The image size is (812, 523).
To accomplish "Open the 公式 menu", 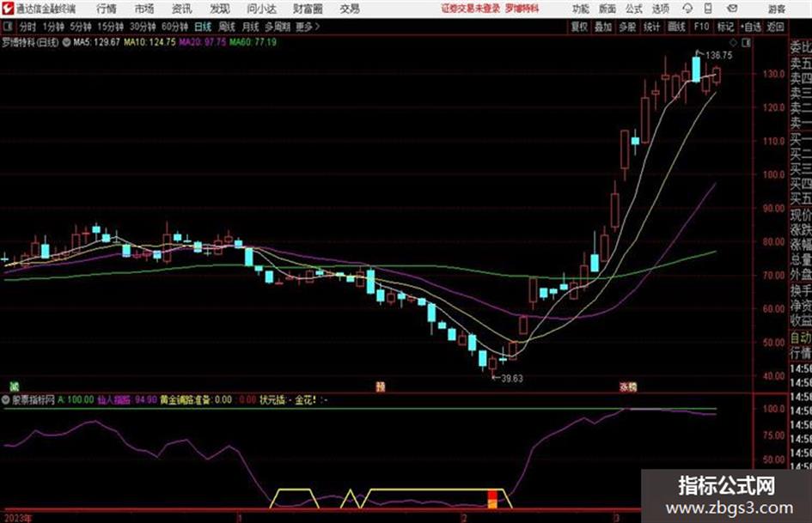I will [634, 9].
